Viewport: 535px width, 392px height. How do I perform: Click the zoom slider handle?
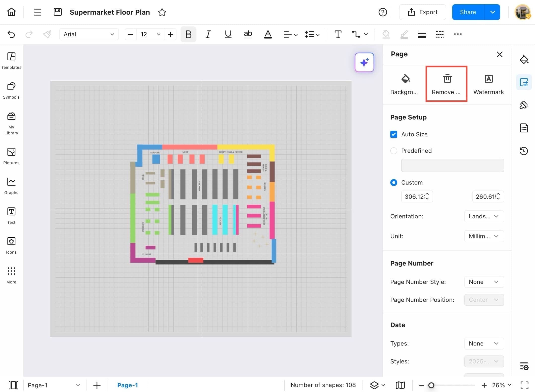coord(431,385)
